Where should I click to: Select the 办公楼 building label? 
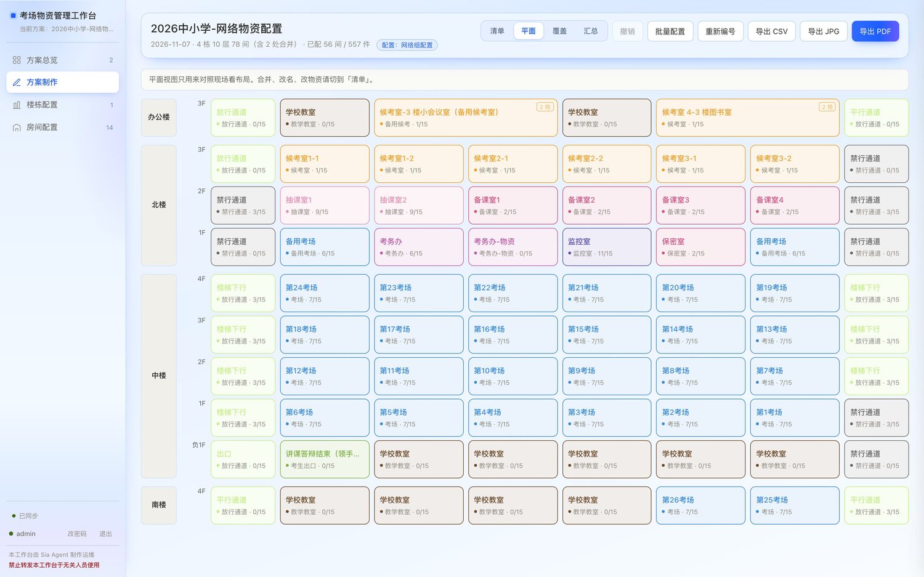coord(159,117)
